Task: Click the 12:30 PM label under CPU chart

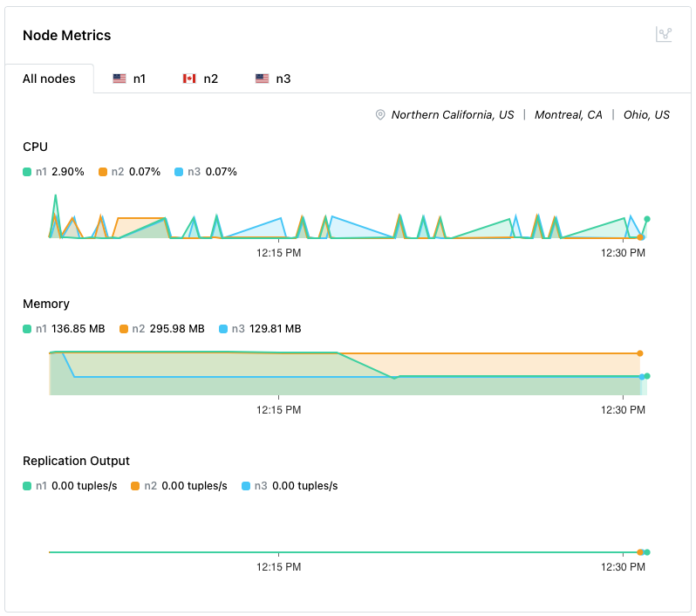Action: (624, 253)
